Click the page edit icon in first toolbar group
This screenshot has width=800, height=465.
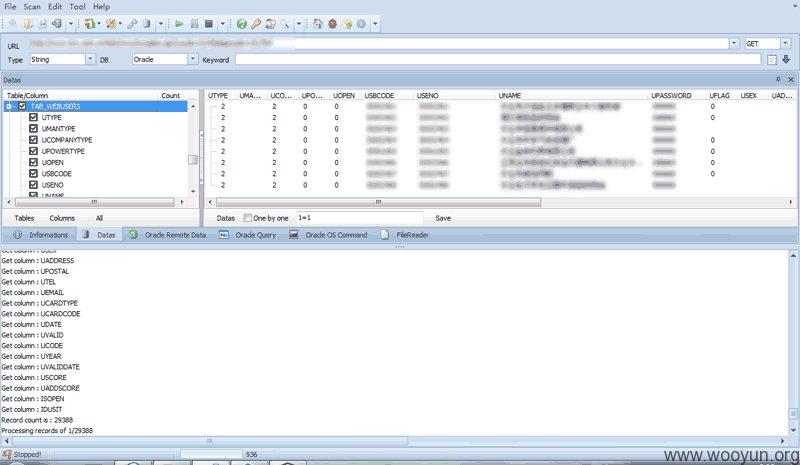(x=42, y=24)
